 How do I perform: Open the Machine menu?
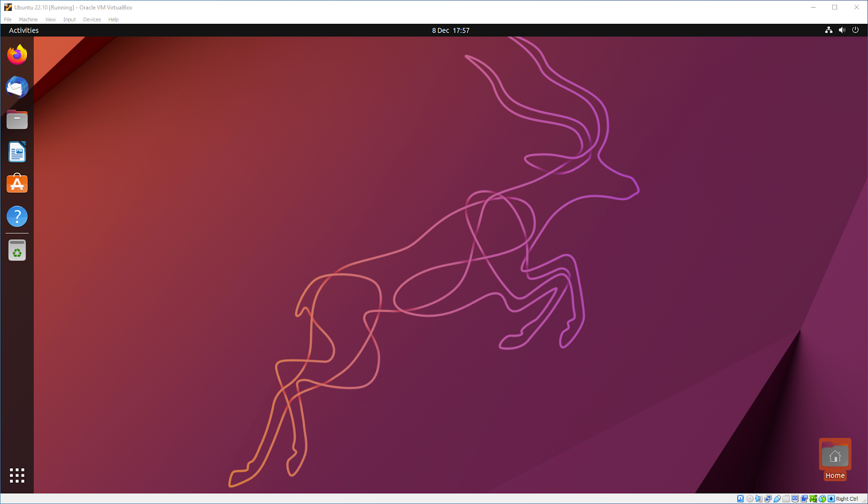28,20
